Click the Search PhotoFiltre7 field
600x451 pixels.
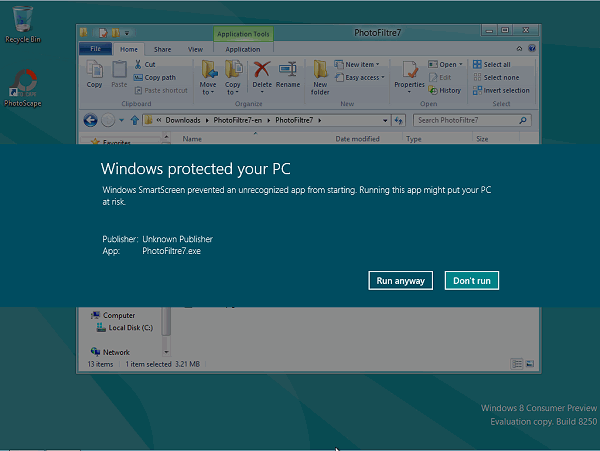(x=472, y=120)
